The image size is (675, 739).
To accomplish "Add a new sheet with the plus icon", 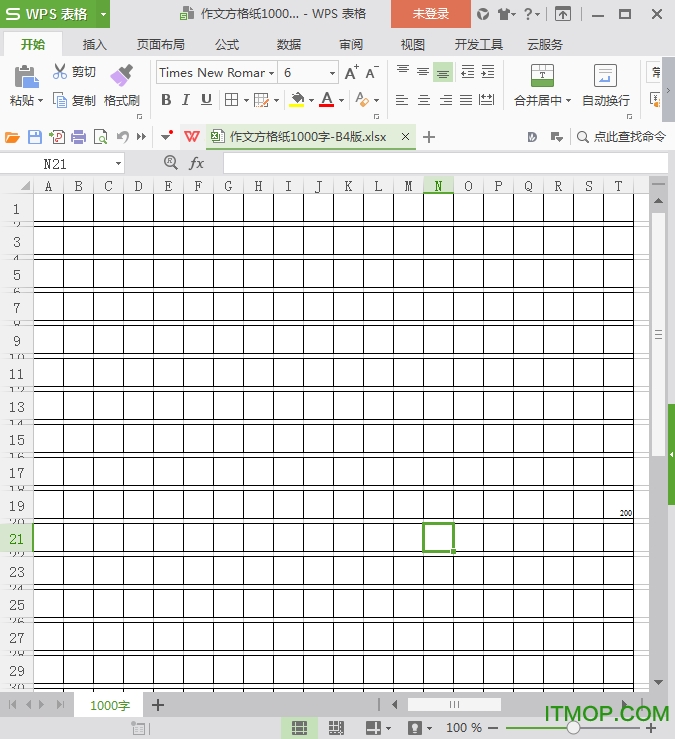I will pyautogui.click(x=157, y=705).
